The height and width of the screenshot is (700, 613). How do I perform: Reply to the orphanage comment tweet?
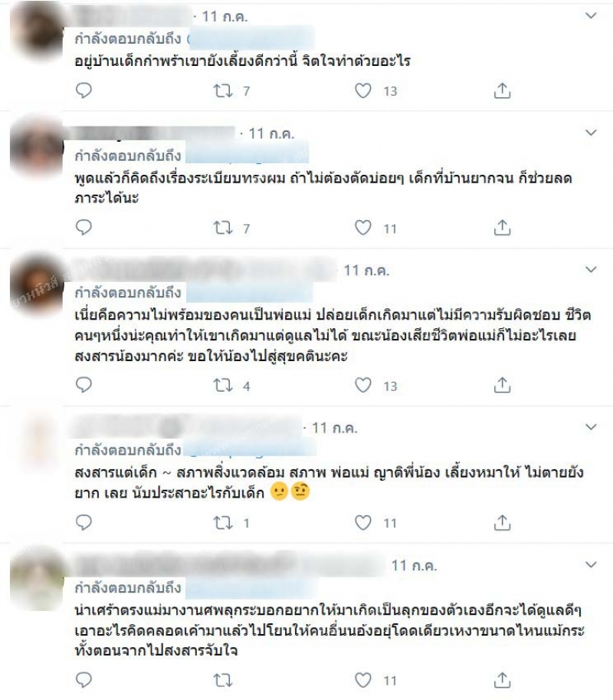click(x=84, y=90)
